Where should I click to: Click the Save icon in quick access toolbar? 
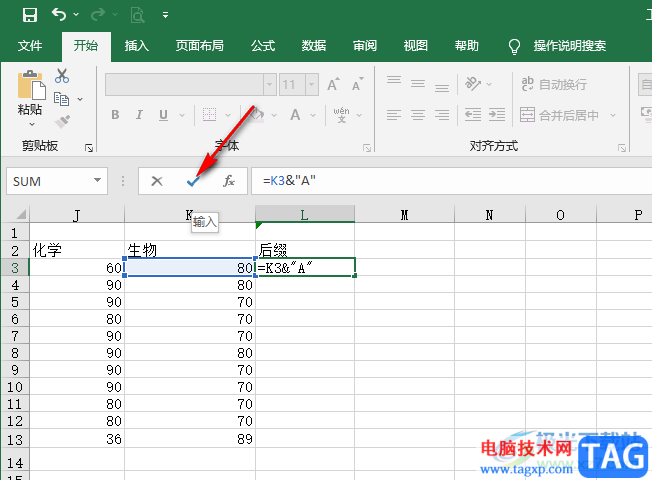coord(30,15)
